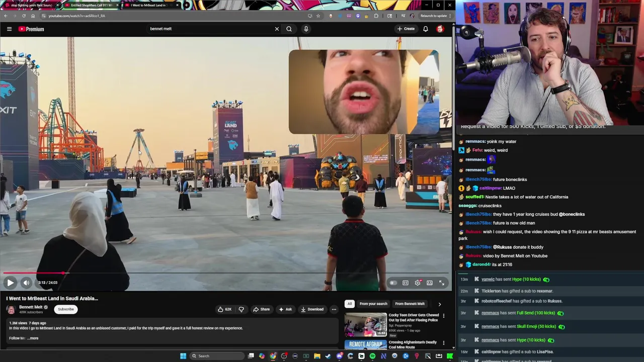Toggle subtitles closed captions button
Screen dimensions: 644x362
406,283
